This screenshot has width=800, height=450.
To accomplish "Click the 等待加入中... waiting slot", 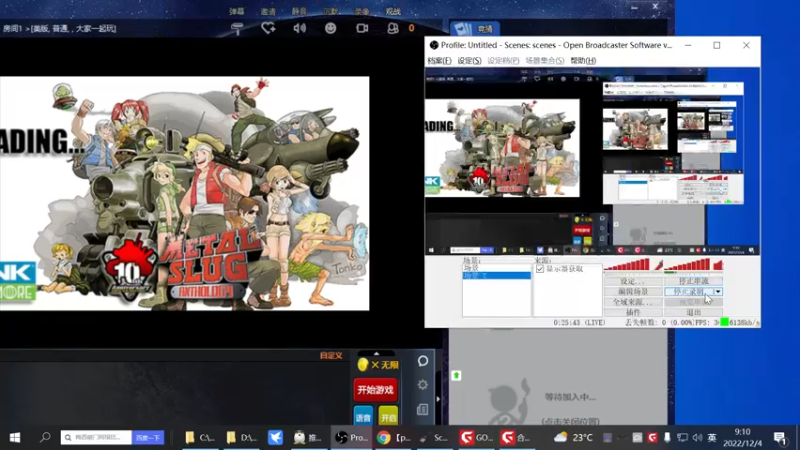I will click(x=570, y=397).
